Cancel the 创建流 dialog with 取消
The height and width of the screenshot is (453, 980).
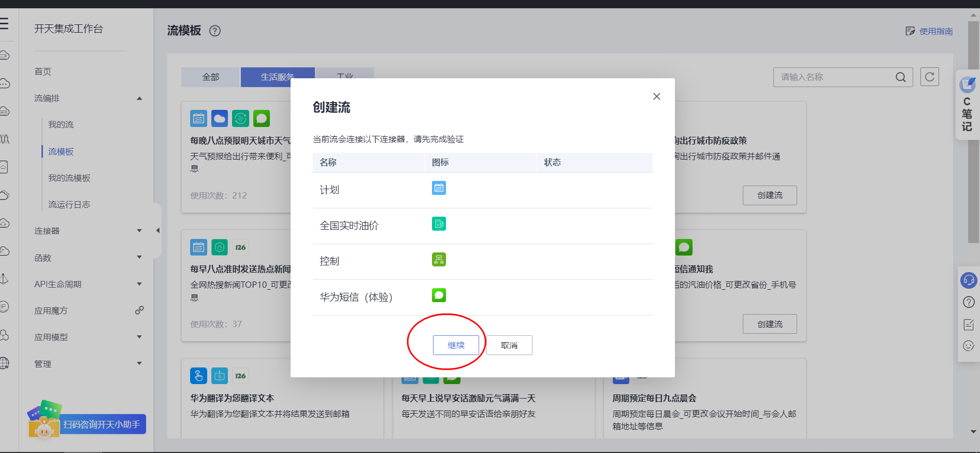tap(509, 345)
